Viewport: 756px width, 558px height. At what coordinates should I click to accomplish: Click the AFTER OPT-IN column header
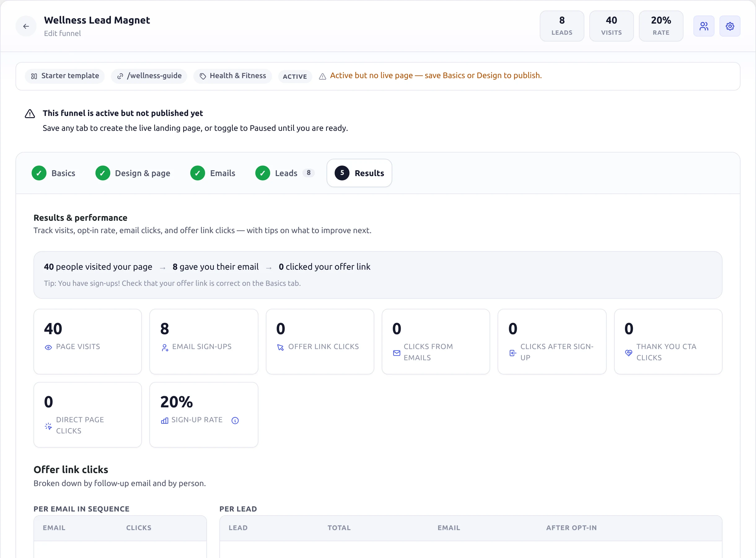coord(571,528)
